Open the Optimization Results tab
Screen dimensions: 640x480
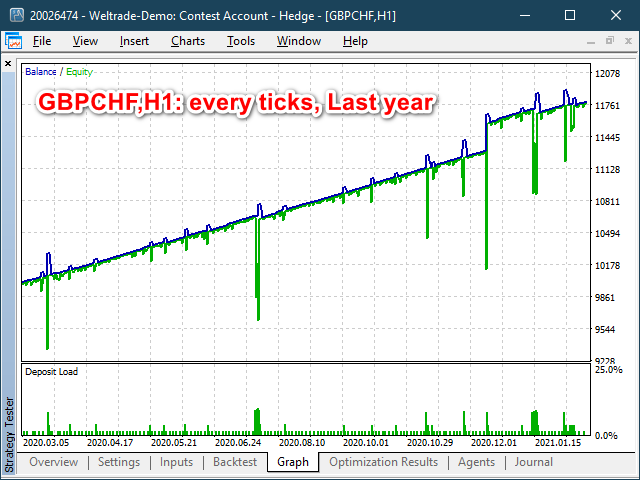[x=383, y=462]
